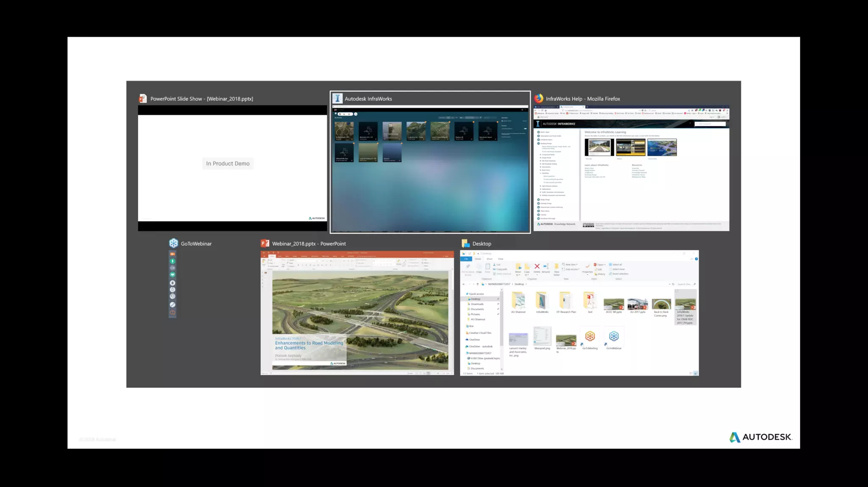This screenshot has width=868, height=487.
Task: Click the search field in InfraWorks Help page
Action: tap(710, 124)
